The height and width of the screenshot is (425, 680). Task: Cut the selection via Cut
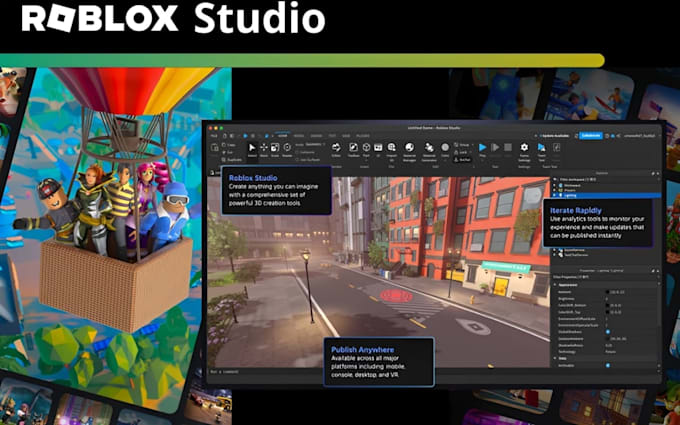228,152
